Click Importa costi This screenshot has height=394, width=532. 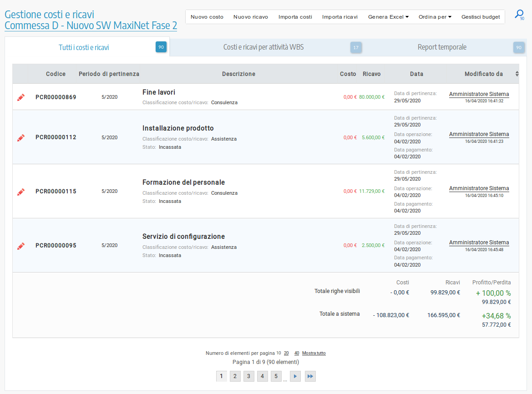295,17
